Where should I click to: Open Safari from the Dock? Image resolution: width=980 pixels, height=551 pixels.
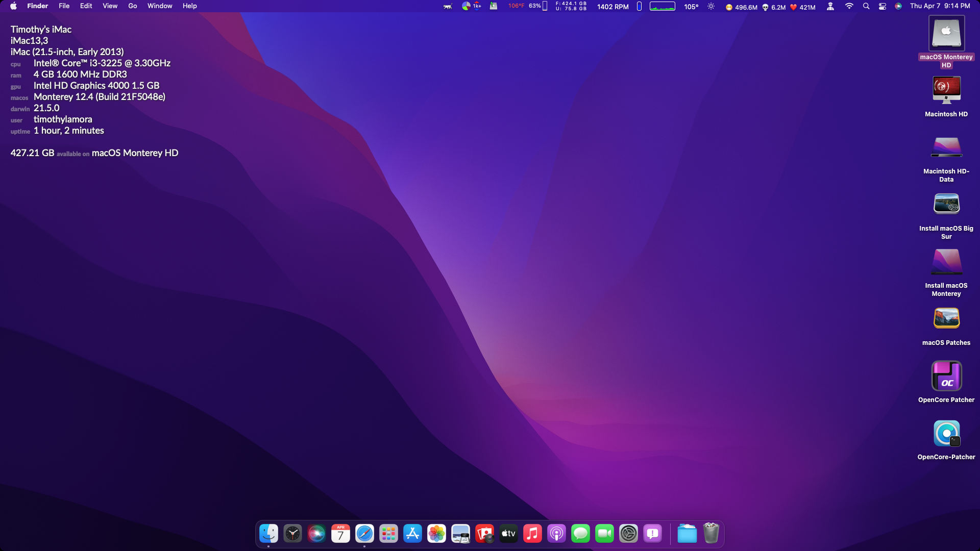click(x=364, y=534)
